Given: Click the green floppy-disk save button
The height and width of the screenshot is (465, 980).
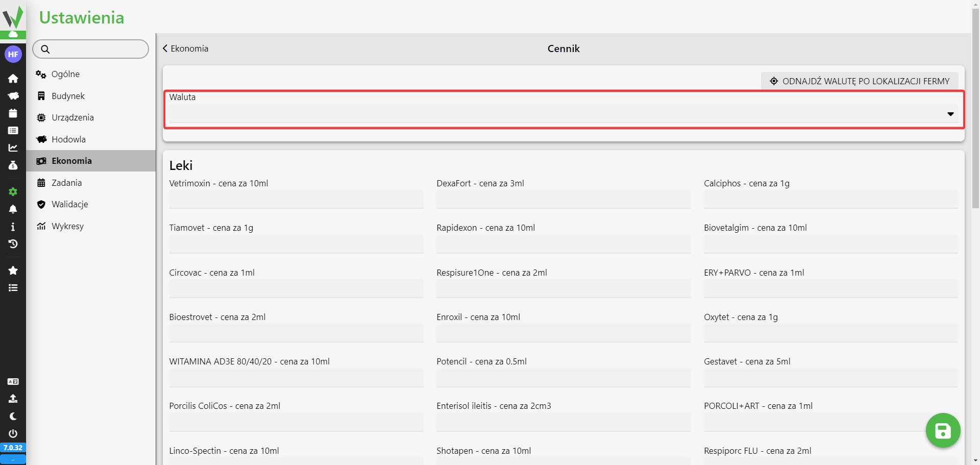Looking at the screenshot, I should tap(943, 431).
